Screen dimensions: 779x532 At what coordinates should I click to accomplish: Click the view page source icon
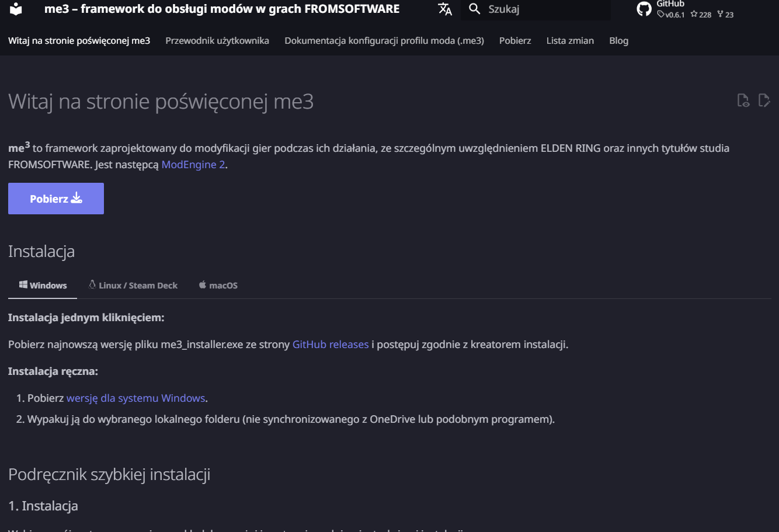pos(743,100)
